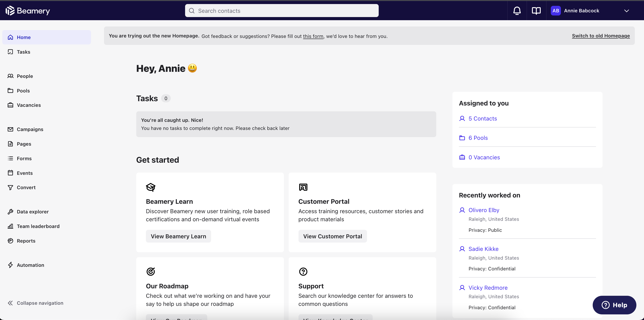This screenshot has height=320, width=644.
Task: Click the Reports pie icon
Action: click(x=10, y=241)
